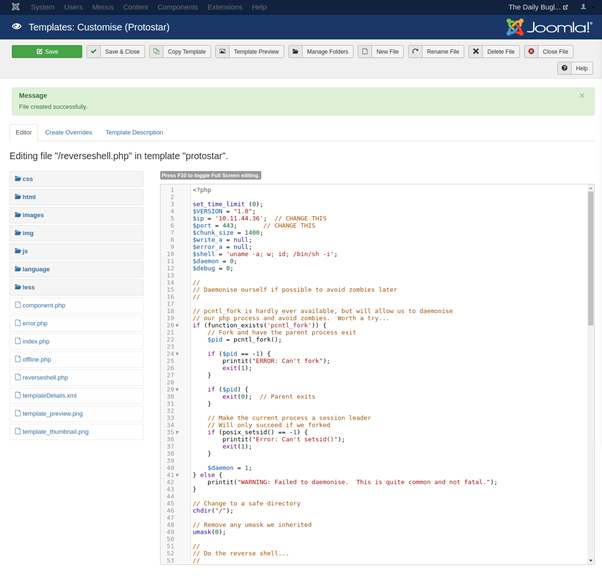
Task: Click the img folder icon
Action: coord(18,233)
